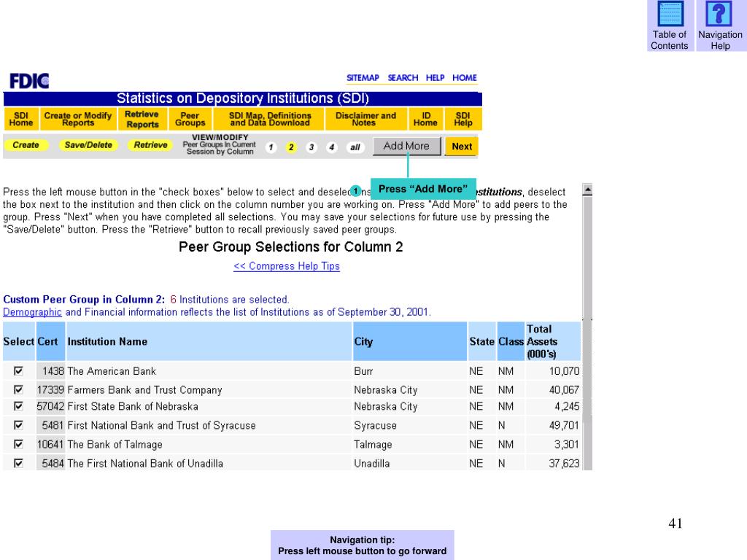Screen dimensions: 747x560
Task: Open the Demographic link
Action: (32, 312)
